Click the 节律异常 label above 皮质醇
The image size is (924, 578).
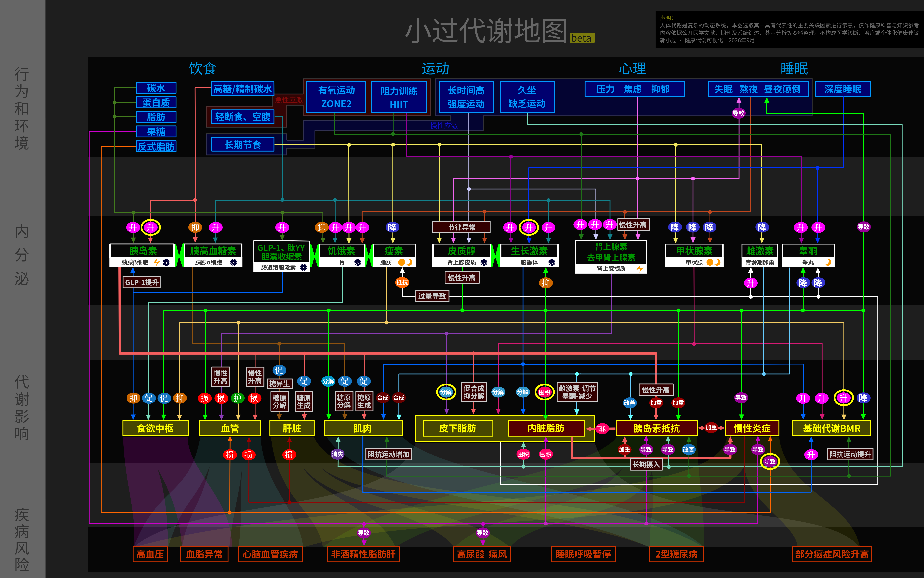point(461,227)
